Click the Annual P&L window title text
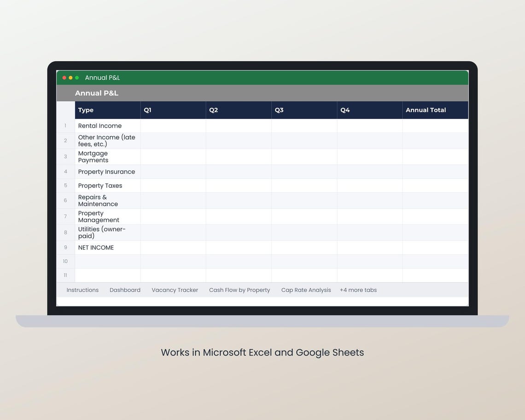This screenshot has width=525, height=420. 102,78
